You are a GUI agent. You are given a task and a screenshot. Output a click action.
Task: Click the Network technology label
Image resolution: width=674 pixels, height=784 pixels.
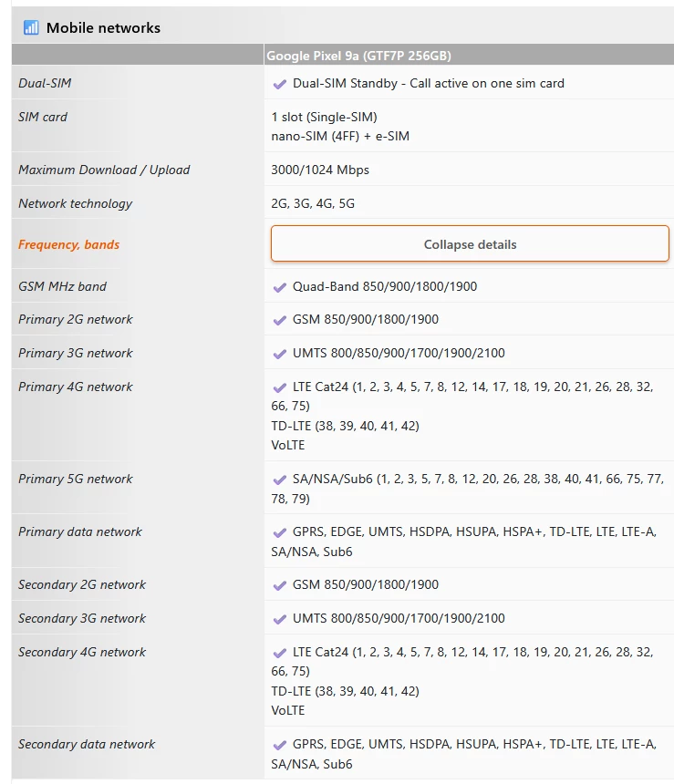[76, 204]
